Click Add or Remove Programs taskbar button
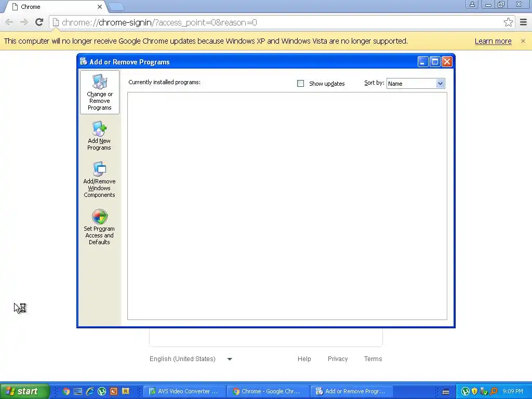This screenshot has height=399, width=532. pos(352,391)
